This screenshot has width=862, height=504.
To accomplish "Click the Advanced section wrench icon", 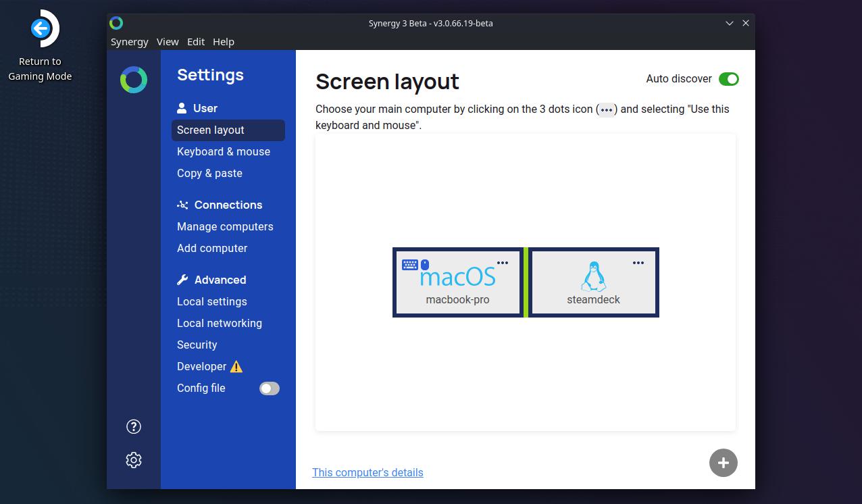I will coord(182,280).
